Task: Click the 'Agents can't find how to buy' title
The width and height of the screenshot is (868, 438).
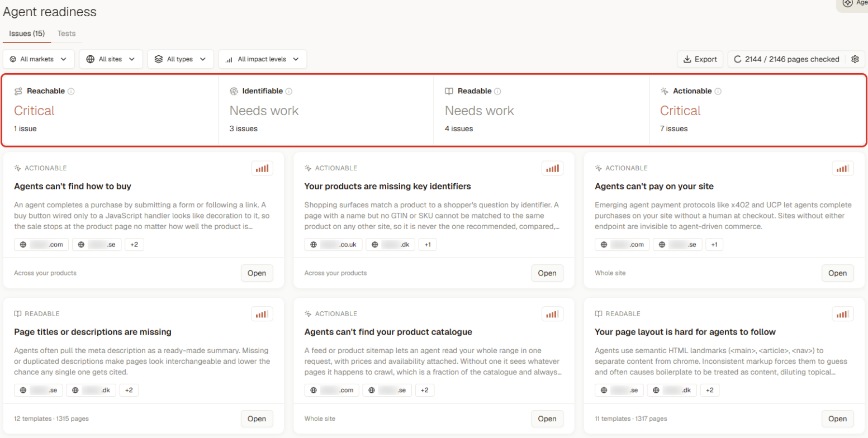Action: click(x=73, y=186)
